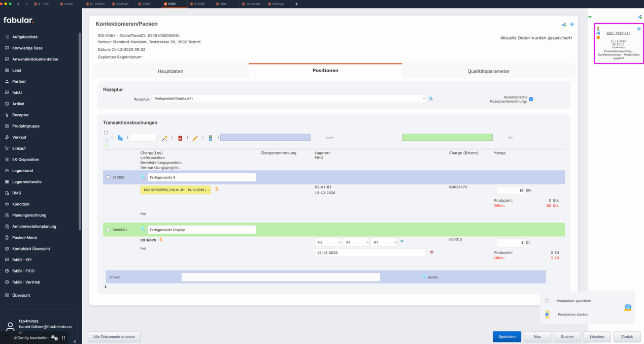Viewport: 644px width, 344px height.
Task: Click the red delete icon in transaction toolbar
Action: pos(180,138)
